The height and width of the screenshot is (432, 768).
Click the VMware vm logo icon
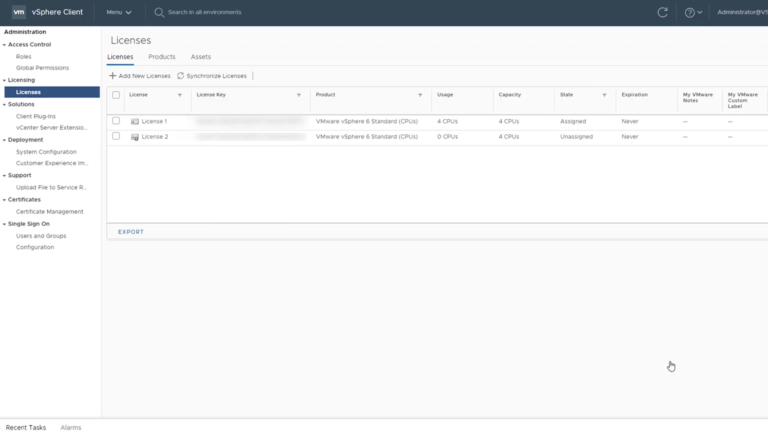coord(19,12)
